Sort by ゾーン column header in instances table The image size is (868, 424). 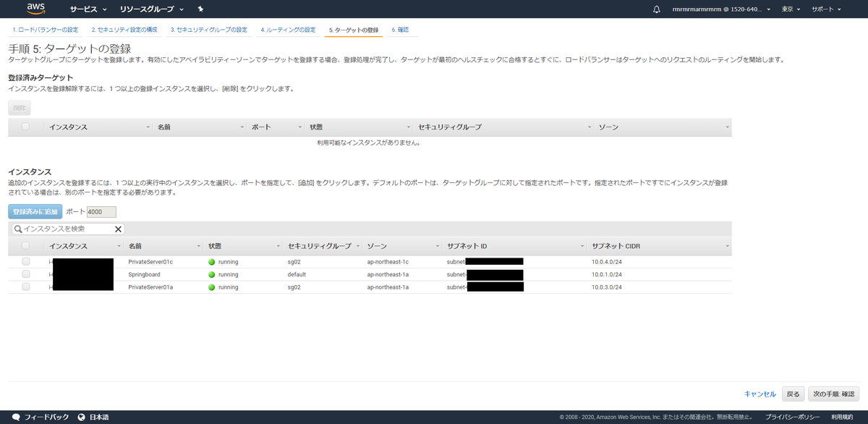(376, 247)
